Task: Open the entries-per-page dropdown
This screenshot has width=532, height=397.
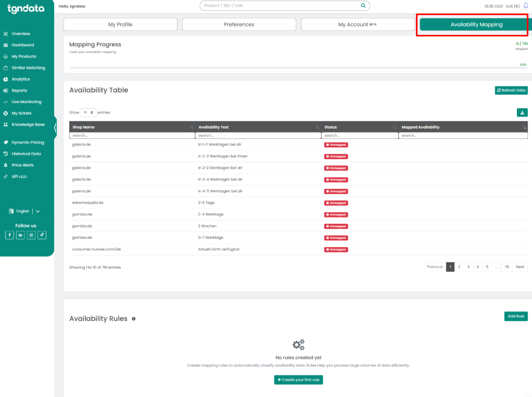Action: pyautogui.click(x=88, y=112)
